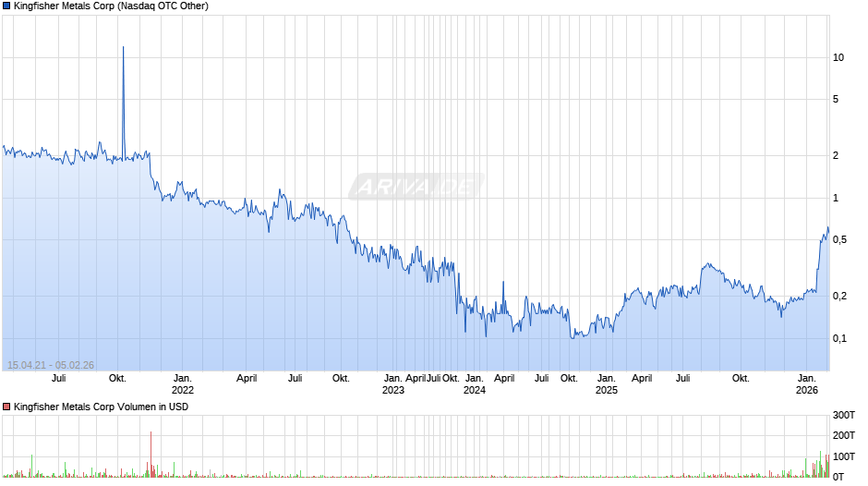Select the chart title 'Kingfisher Metals Corp (Nasdaq OTC Other)'
Viewport: 868px width, 486px height.
click(x=111, y=6)
